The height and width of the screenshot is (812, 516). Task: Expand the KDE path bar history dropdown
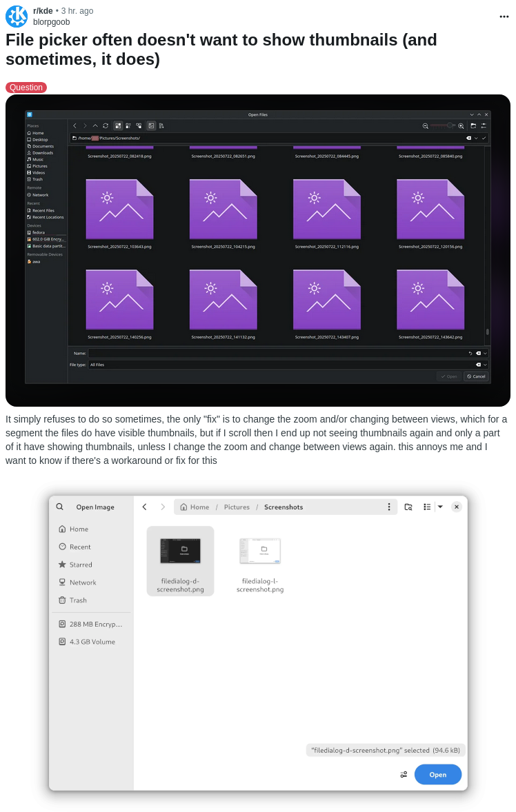tap(477, 139)
